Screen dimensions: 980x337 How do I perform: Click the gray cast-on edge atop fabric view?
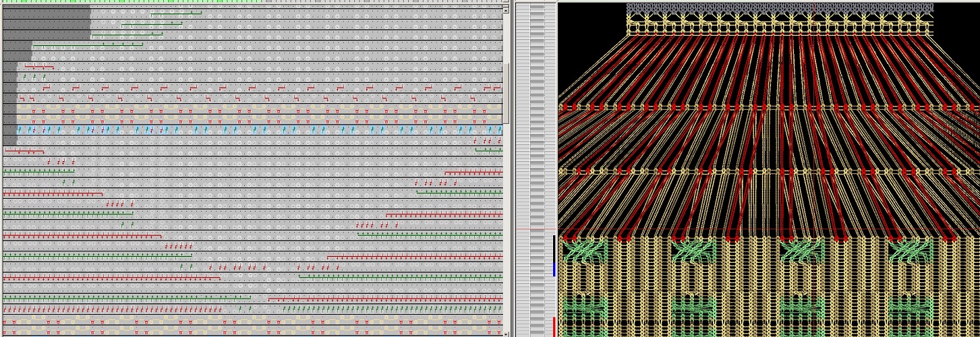coord(780,8)
